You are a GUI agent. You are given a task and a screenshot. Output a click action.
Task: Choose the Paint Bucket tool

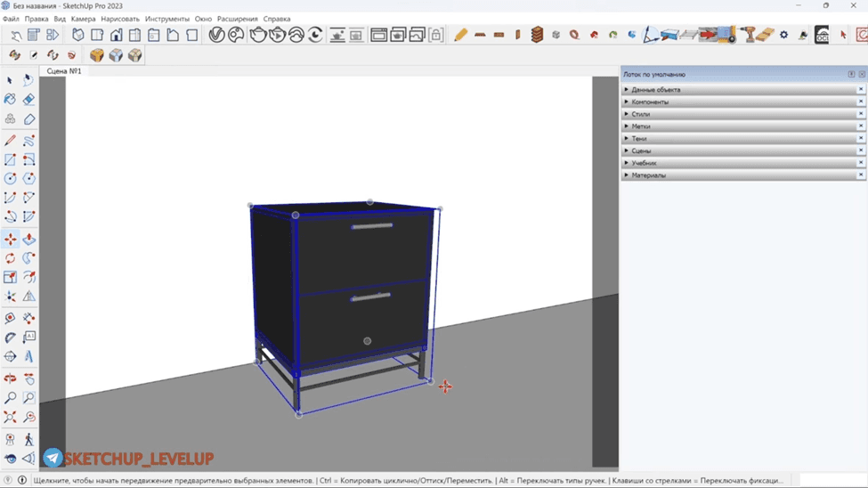[x=10, y=100]
